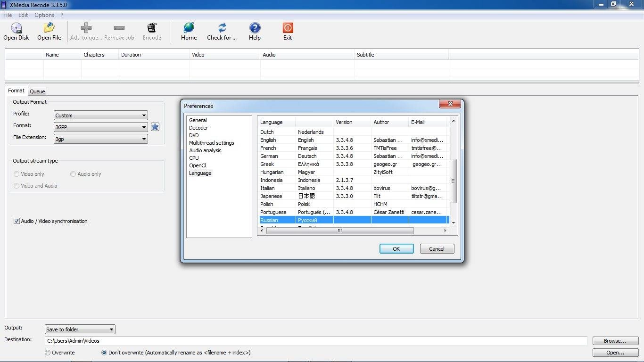The height and width of the screenshot is (362, 644).
Task: Click the XMedia Recode title bar app icon
Action: [4, 4]
